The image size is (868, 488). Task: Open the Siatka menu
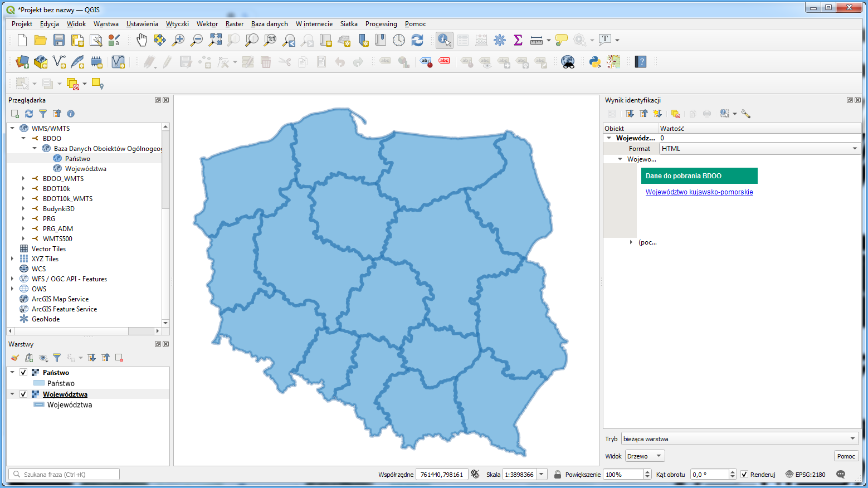(x=349, y=24)
